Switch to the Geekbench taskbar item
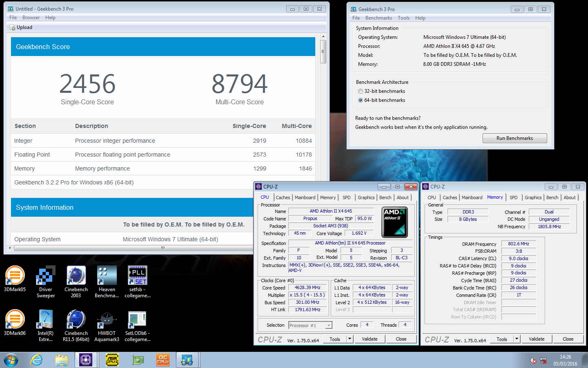The width and height of the screenshot is (588, 368). 187,360
